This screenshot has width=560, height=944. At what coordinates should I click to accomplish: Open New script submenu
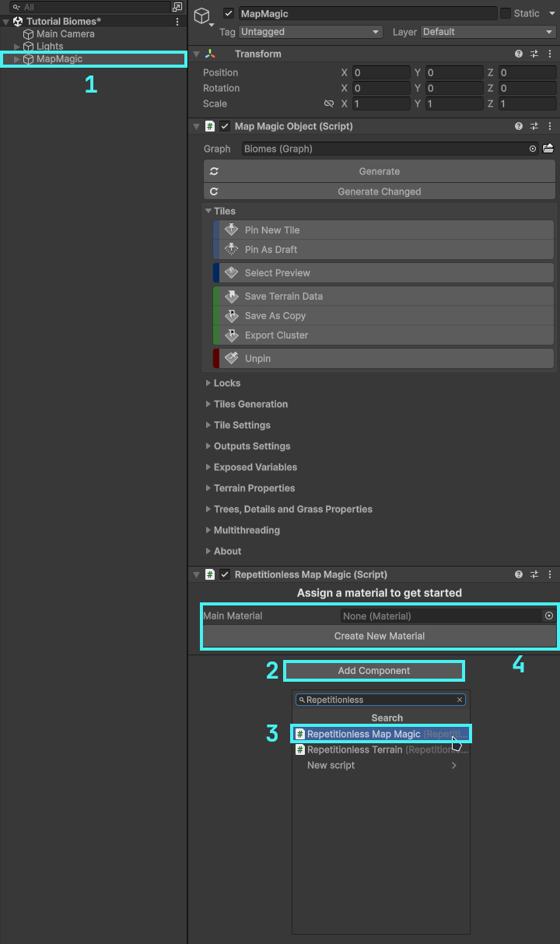tap(381, 765)
